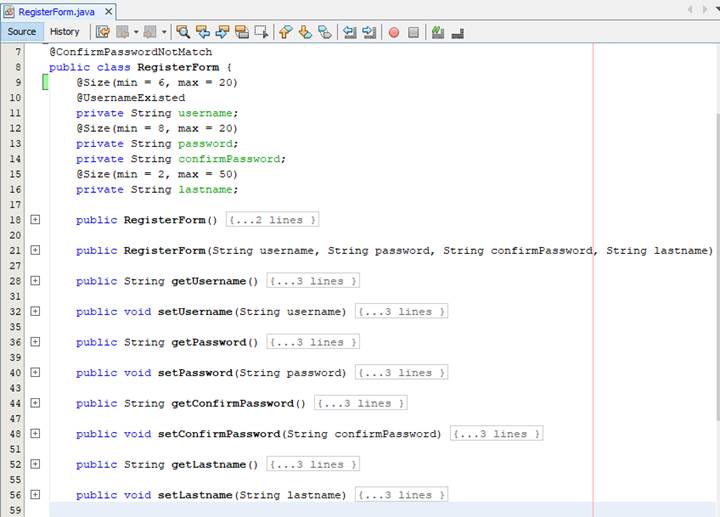720x517 pixels.
Task: Uncomment the selected lines icon
Action: click(457, 33)
